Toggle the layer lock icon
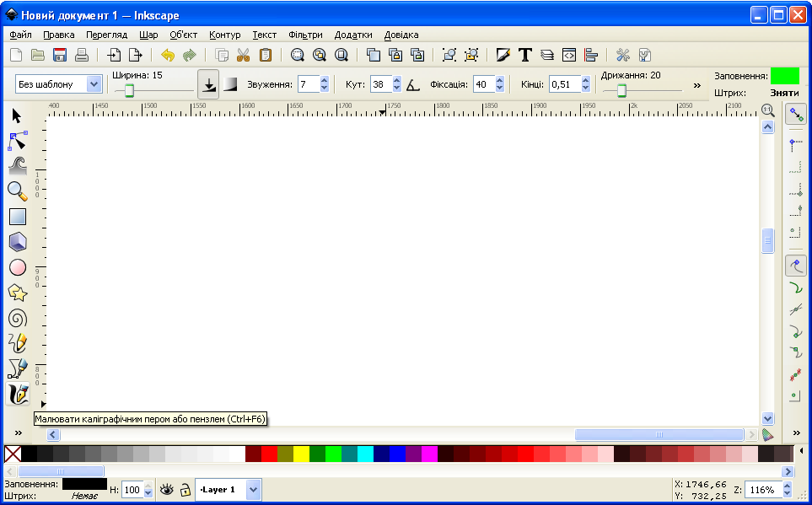This screenshot has width=812, height=505. tap(185, 489)
